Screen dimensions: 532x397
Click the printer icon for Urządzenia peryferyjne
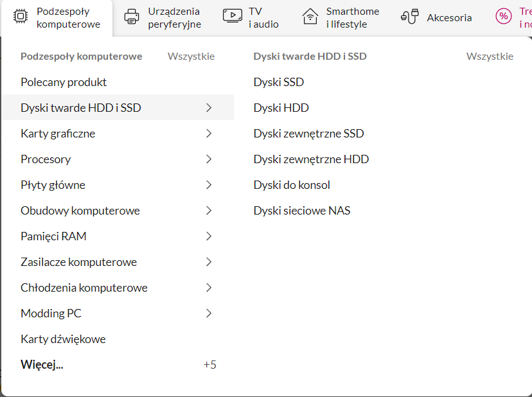132,17
